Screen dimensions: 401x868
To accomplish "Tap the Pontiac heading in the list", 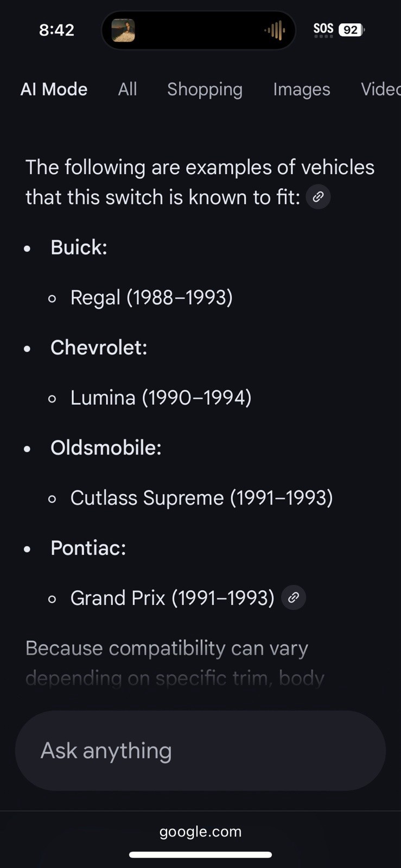I will tap(88, 548).
